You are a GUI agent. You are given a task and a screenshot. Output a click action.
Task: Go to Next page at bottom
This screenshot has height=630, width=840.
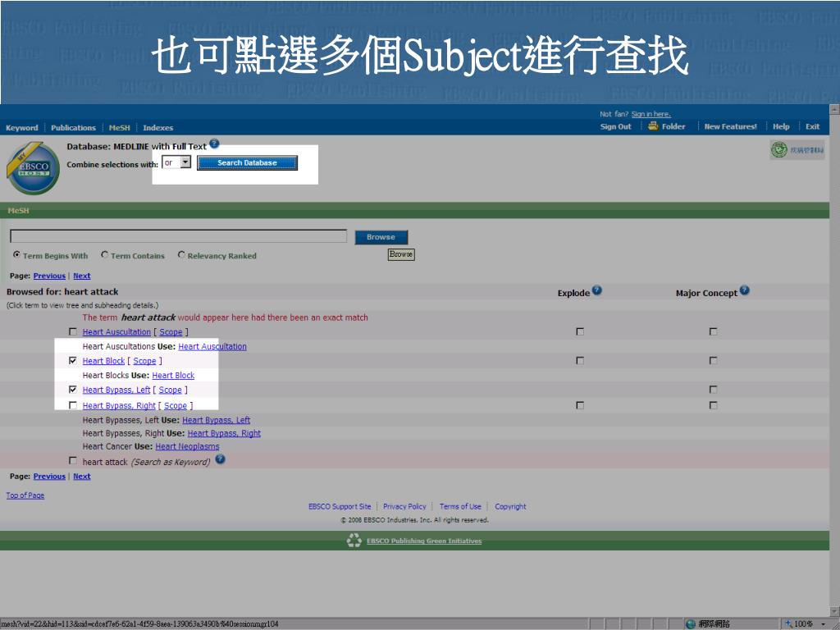(x=82, y=477)
